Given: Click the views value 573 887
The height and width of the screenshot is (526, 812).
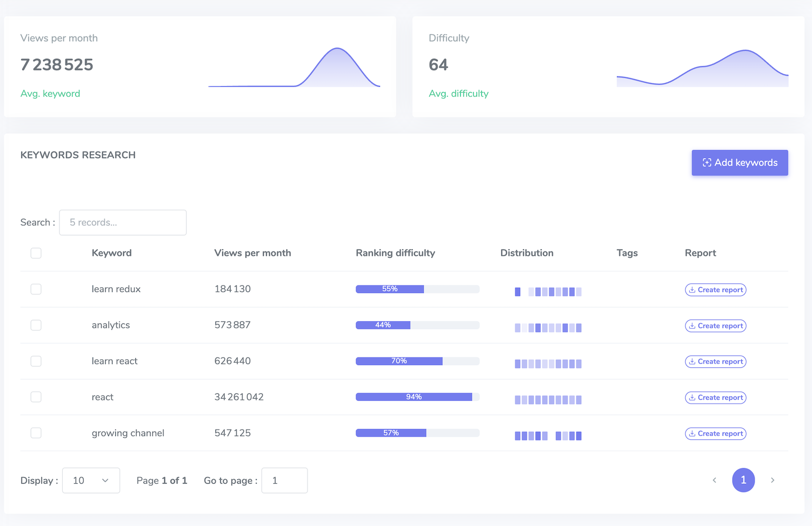Looking at the screenshot, I should tap(232, 325).
